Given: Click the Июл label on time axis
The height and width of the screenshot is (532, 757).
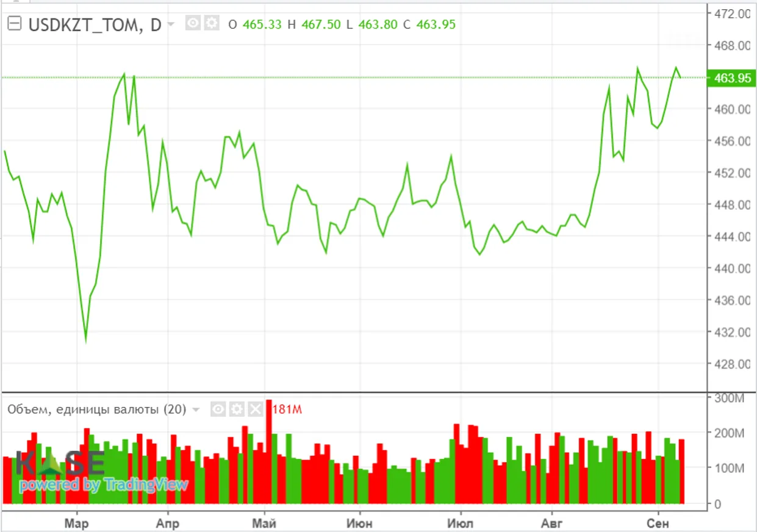Looking at the screenshot, I should pos(459,523).
